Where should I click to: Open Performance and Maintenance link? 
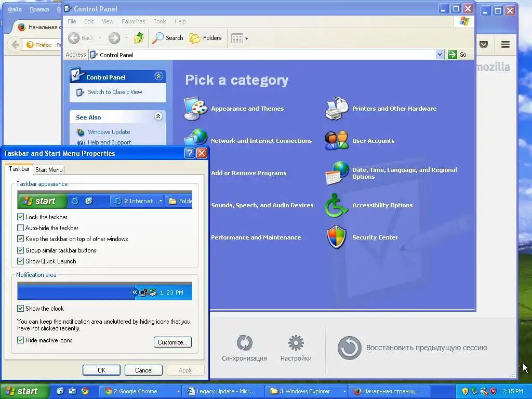[256, 237]
